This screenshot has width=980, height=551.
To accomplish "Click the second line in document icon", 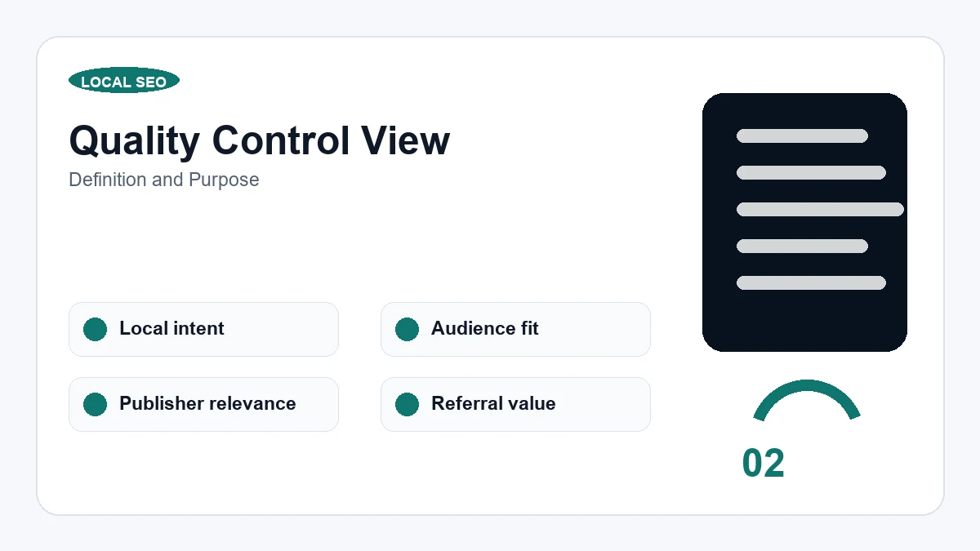I will [x=811, y=172].
